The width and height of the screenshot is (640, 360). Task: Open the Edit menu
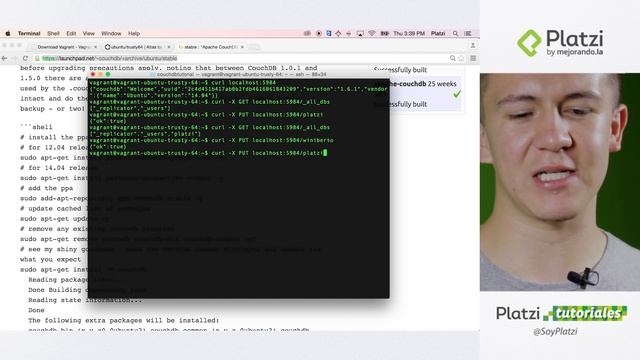coord(71,33)
